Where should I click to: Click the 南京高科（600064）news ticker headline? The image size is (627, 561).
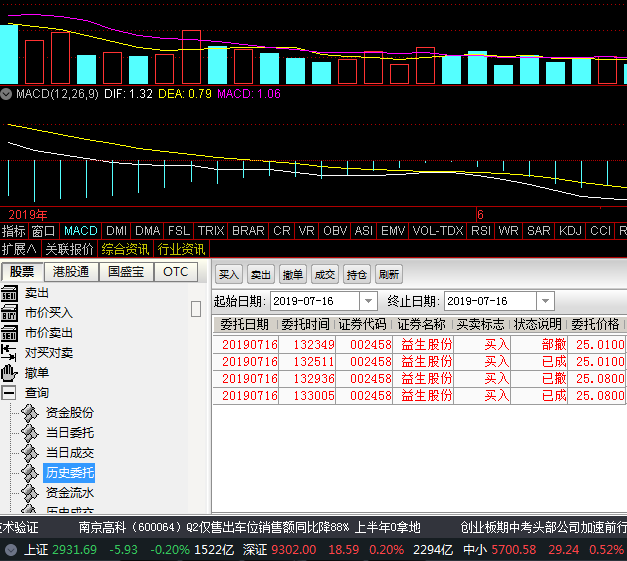(x=249, y=527)
